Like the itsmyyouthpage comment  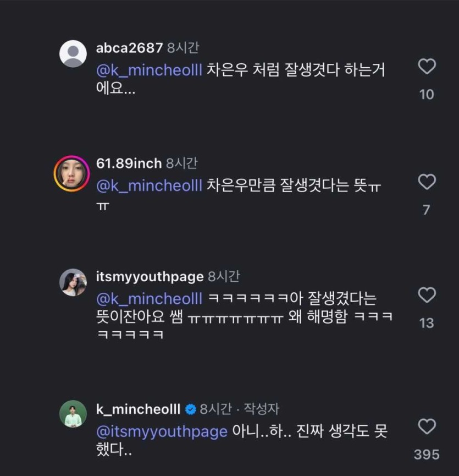coord(427,296)
